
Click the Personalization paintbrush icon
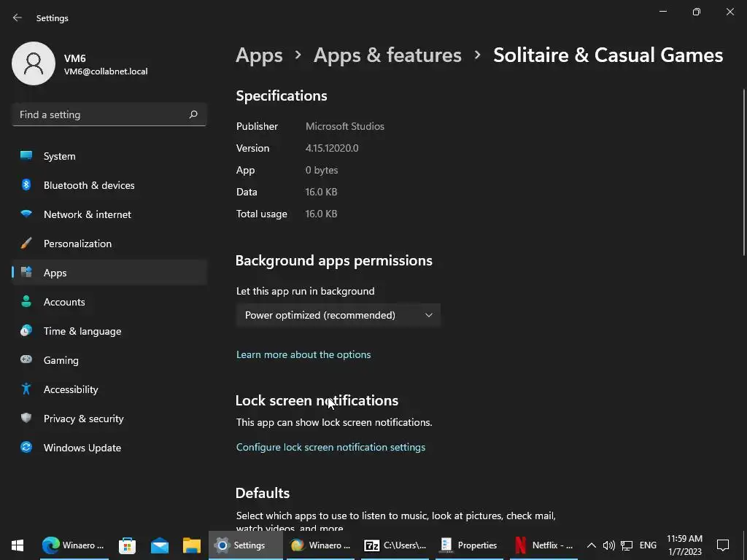(26, 244)
